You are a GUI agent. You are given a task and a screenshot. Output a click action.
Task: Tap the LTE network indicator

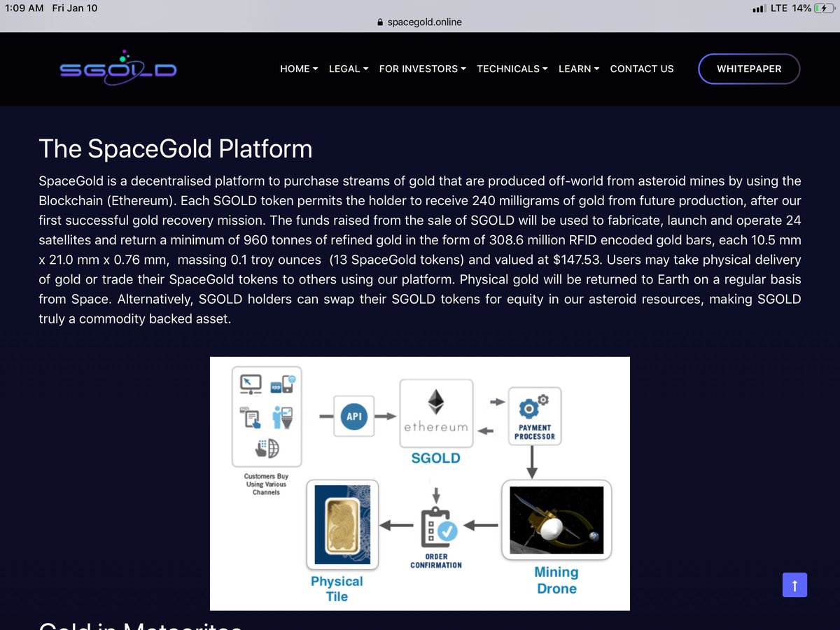pos(780,8)
